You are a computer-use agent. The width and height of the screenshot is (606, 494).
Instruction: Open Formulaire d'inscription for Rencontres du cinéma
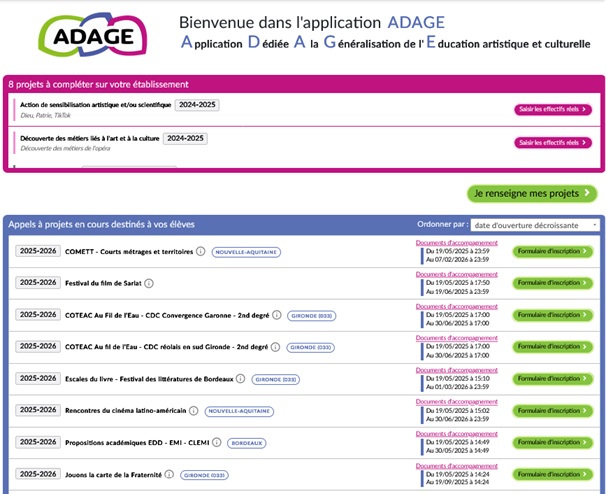point(553,411)
